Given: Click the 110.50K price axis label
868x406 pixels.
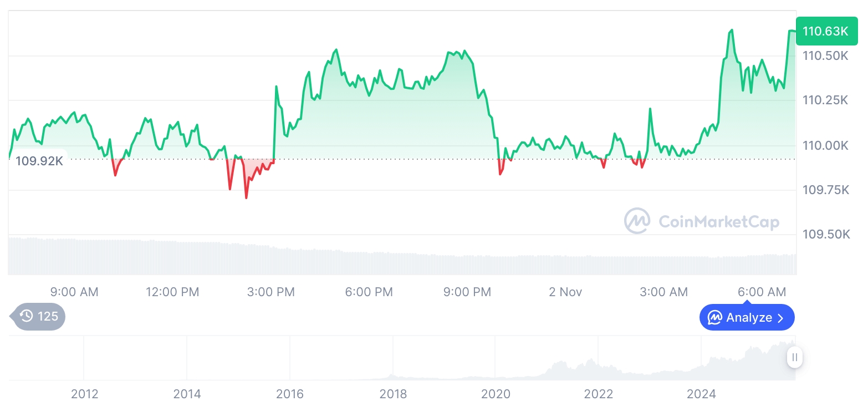Looking at the screenshot, I should (826, 56).
